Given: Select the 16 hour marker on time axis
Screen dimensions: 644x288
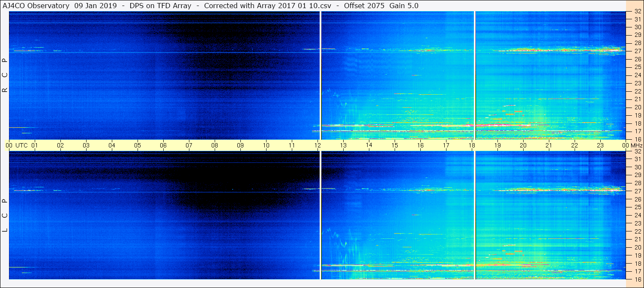Looking at the screenshot, I should [x=420, y=145].
